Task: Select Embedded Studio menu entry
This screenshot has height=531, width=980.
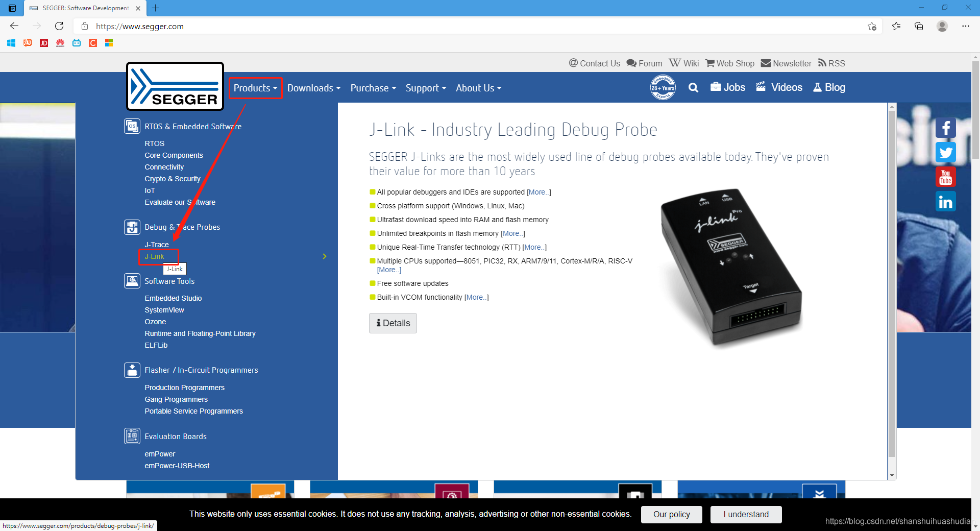Action: click(x=173, y=298)
